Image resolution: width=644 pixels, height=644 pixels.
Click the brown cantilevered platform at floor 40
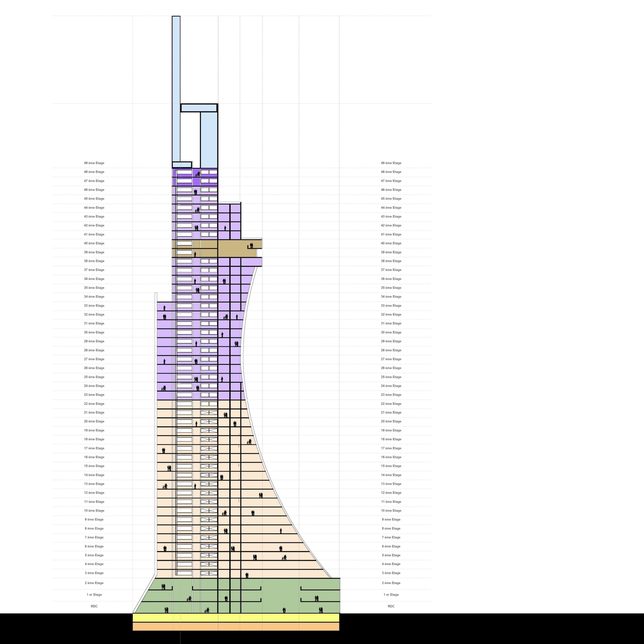click(240, 244)
